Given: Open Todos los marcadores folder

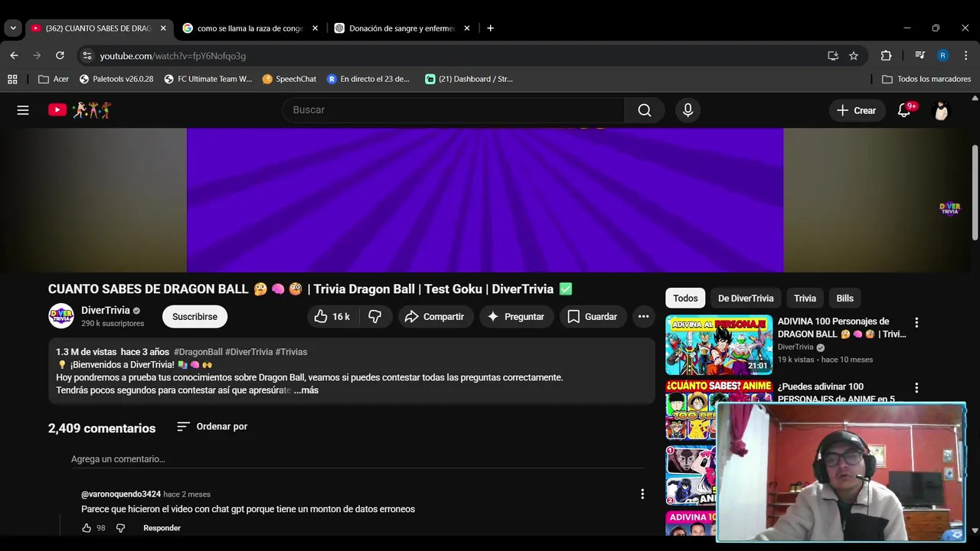Looking at the screenshot, I should coord(926,79).
